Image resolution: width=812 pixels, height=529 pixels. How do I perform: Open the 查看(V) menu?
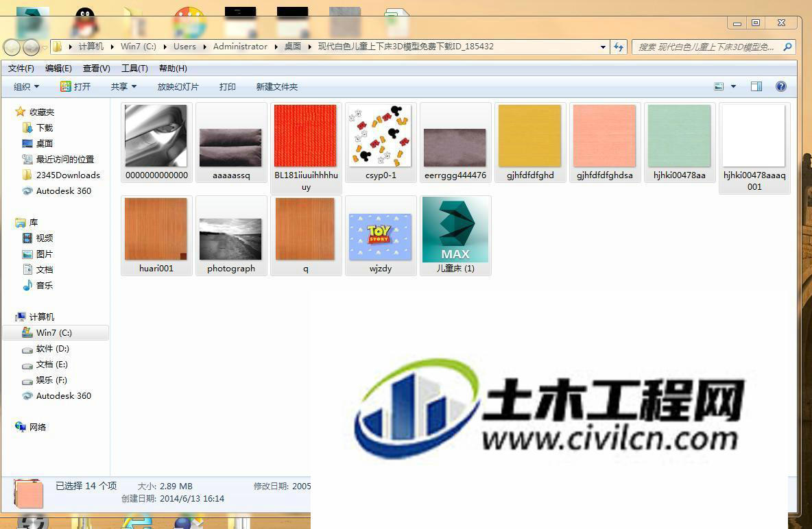pos(96,69)
